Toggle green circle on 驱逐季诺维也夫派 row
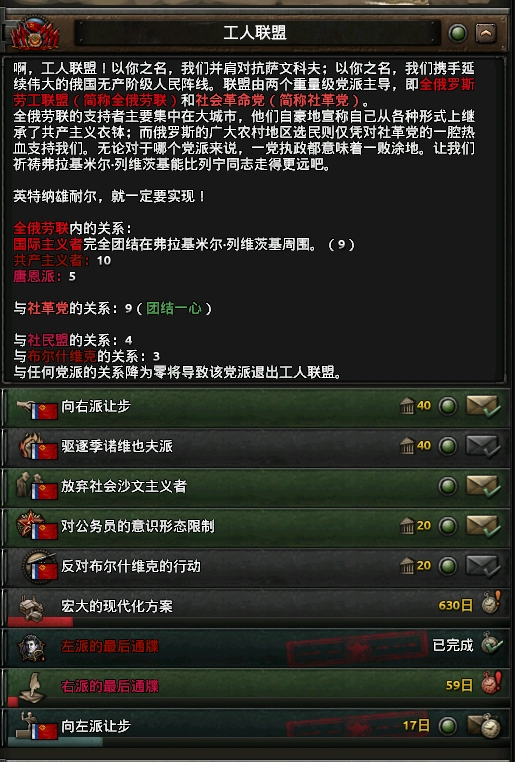The width and height of the screenshot is (515, 762). tap(447, 446)
